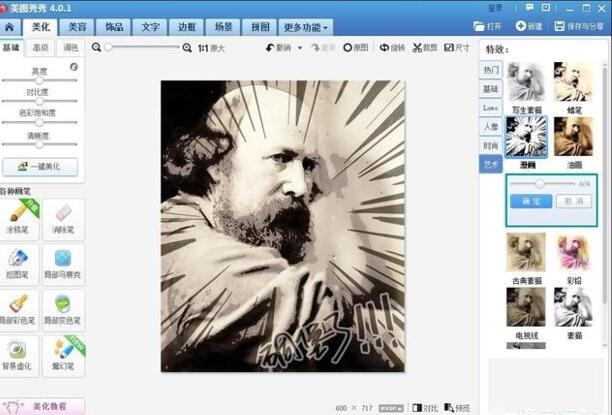Adjust the 清晰度 sharpness slider
This screenshot has width=612, height=415.
(x=39, y=144)
